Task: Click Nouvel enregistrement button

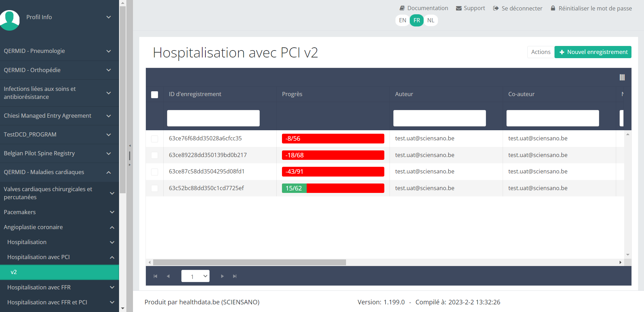Action: (593, 52)
